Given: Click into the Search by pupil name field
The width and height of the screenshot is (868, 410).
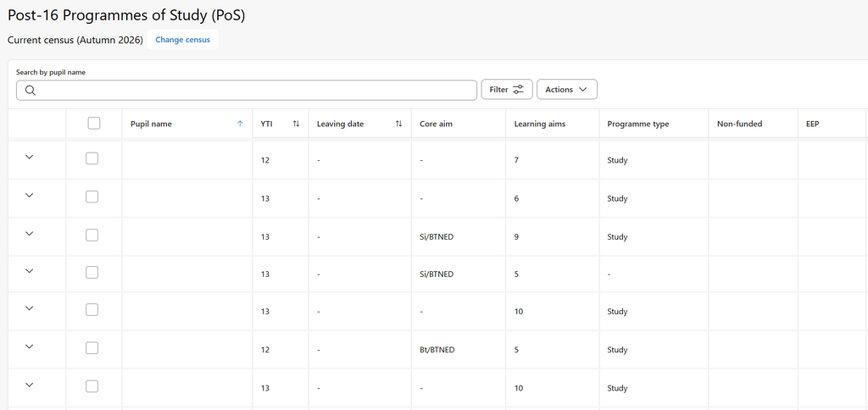Looking at the screenshot, I should click(x=247, y=90).
